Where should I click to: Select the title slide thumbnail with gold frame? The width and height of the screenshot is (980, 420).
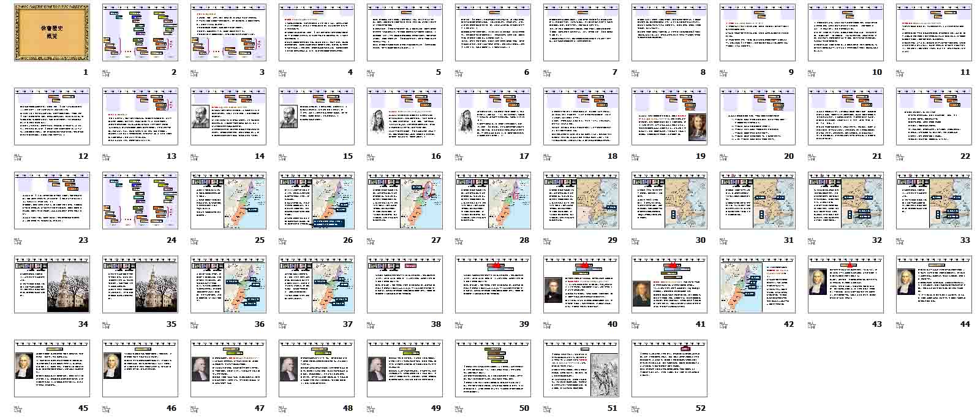coord(52,32)
